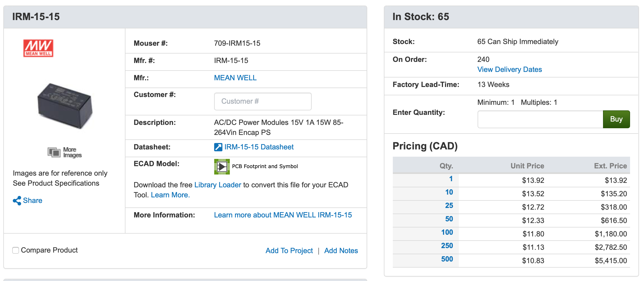This screenshot has height=281, width=644.
Task: Click Add Notes link
Action: pyautogui.click(x=341, y=251)
